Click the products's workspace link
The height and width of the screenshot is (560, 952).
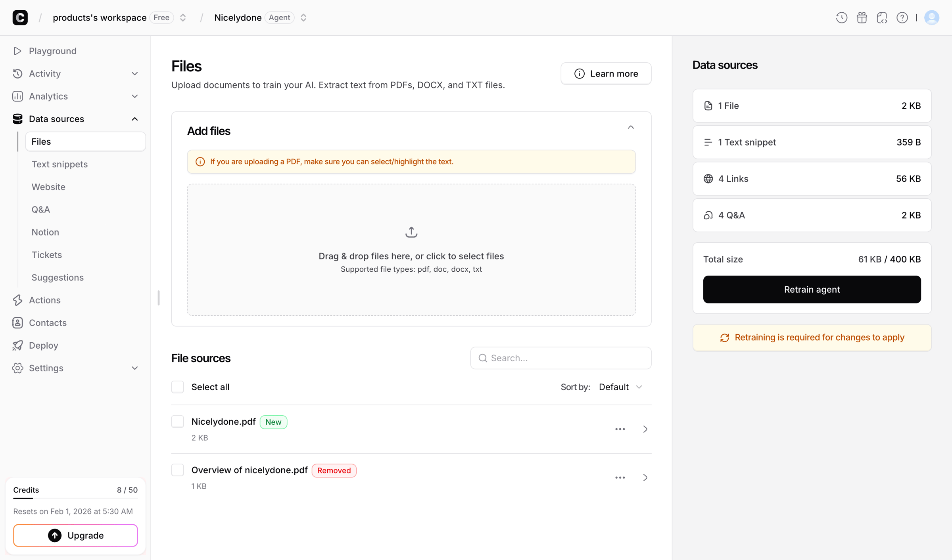coord(100,17)
